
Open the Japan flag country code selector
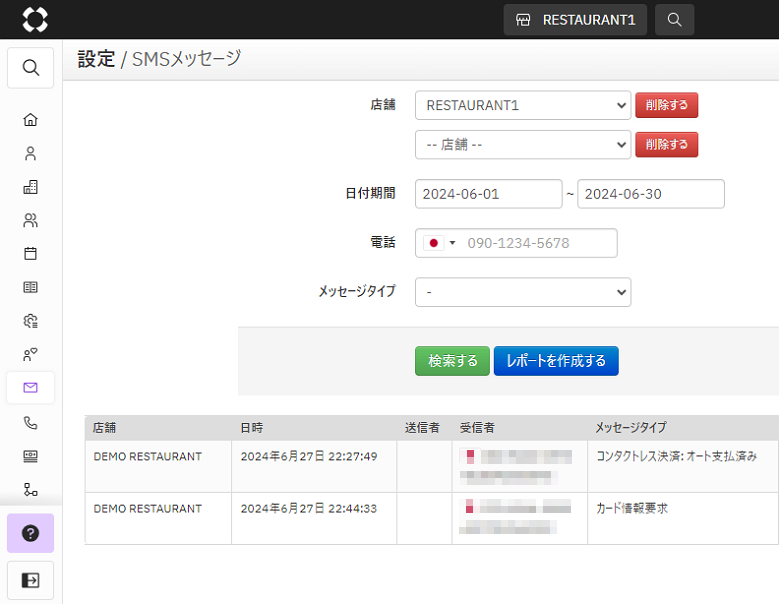click(439, 243)
